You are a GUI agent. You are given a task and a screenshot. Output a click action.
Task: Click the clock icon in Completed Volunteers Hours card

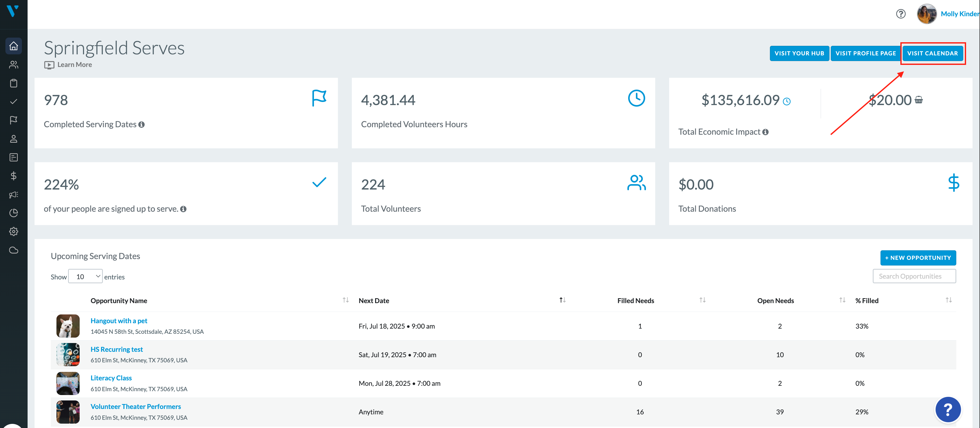click(636, 98)
